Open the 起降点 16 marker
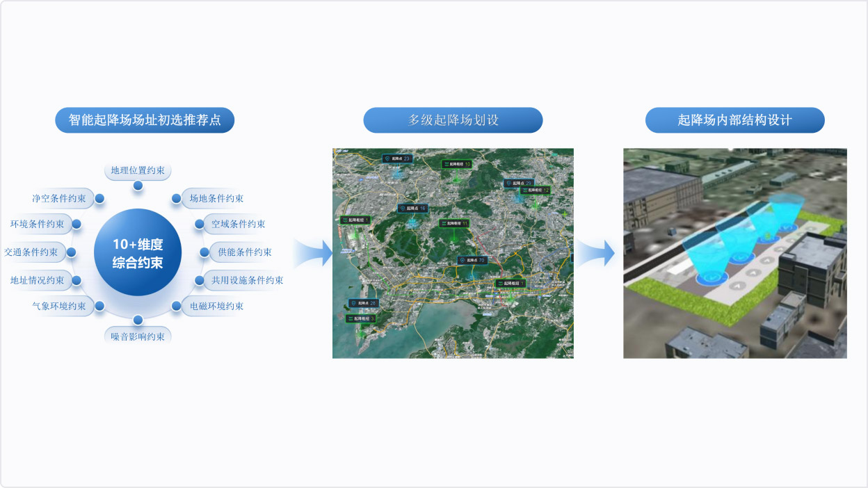This screenshot has height=488, width=868. (x=412, y=208)
